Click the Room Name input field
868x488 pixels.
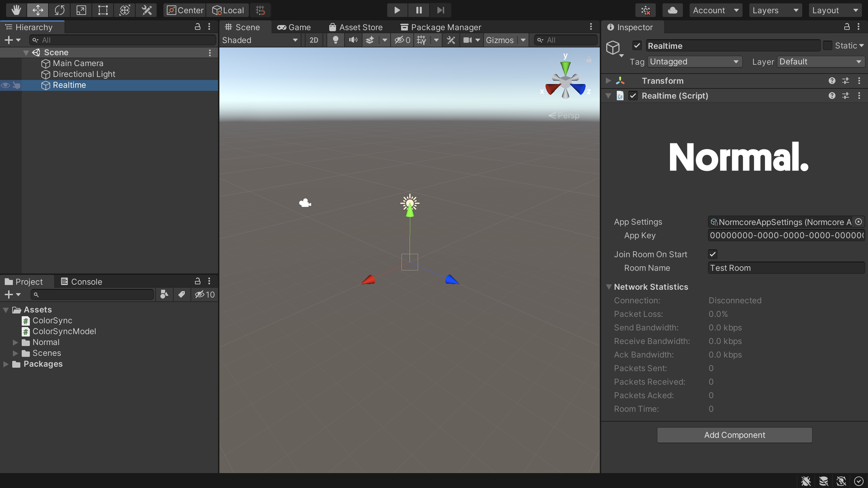pyautogui.click(x=786, y=268)
